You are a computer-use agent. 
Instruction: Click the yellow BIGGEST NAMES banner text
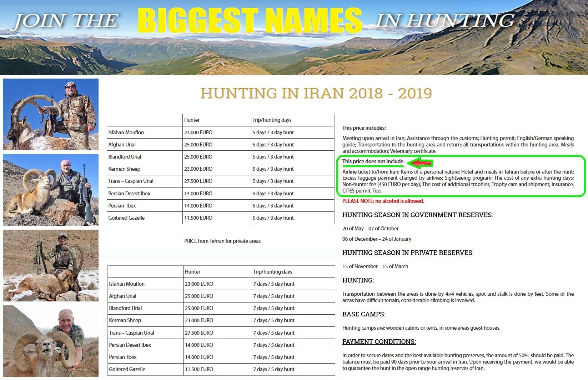(x=249, y=20)
